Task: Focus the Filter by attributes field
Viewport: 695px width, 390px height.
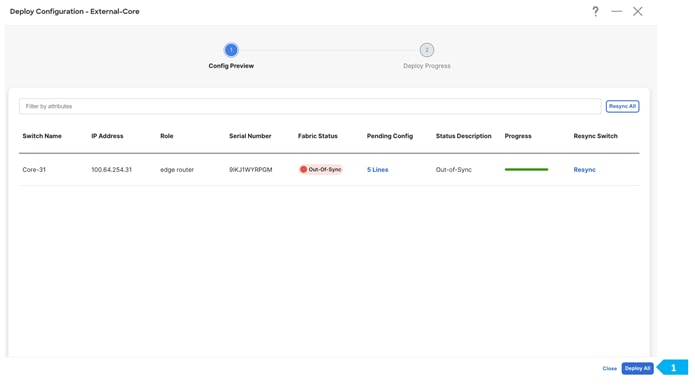Action: pyautogui.click(x=310, y=106)
